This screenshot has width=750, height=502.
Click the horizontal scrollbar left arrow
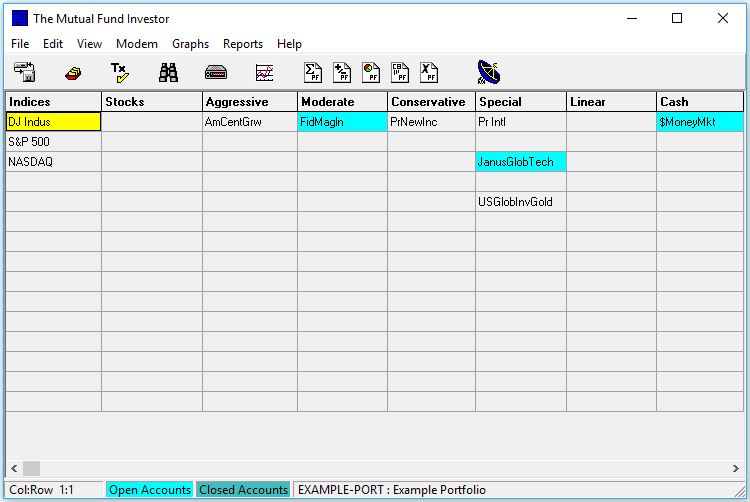point(14,469)
